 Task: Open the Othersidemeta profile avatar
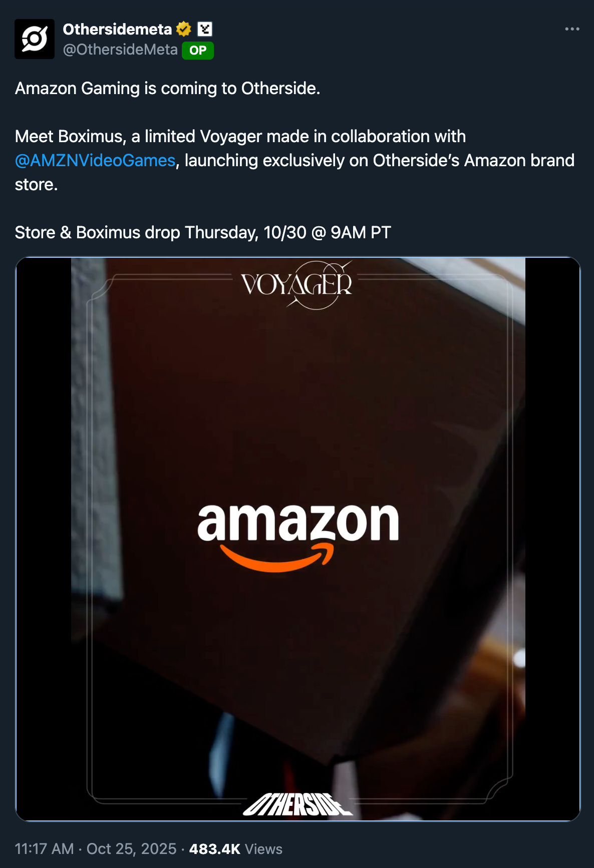coord(35,39)
